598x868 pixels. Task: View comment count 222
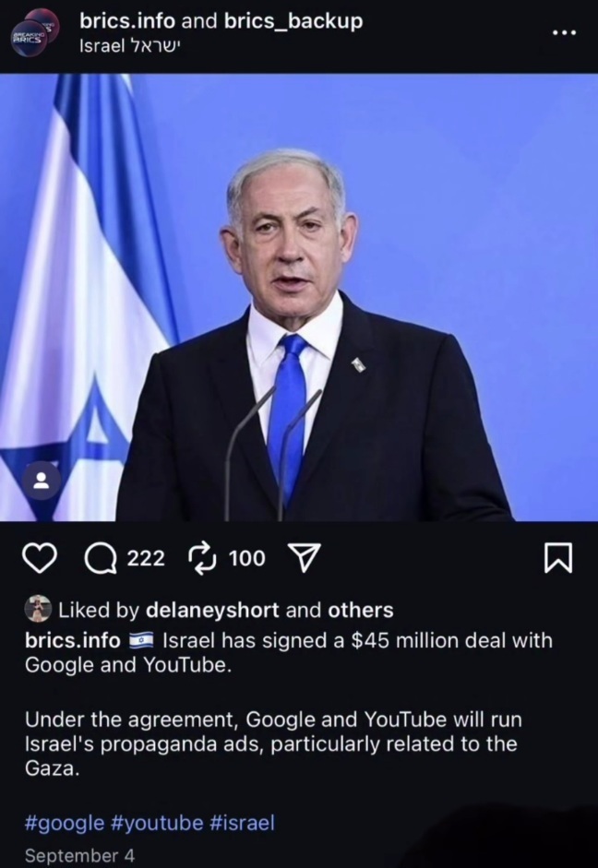146,558
